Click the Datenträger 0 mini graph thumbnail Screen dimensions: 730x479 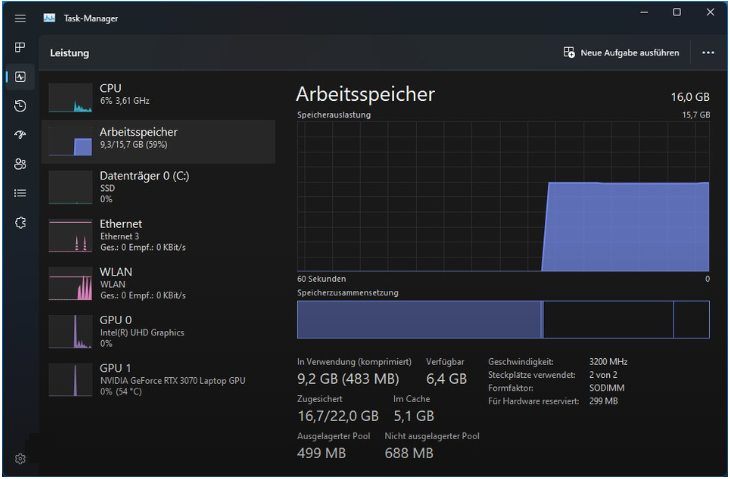coord(70,188)
